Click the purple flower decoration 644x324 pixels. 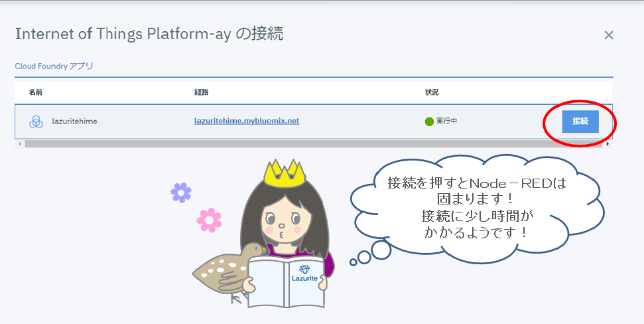[181, 193]
